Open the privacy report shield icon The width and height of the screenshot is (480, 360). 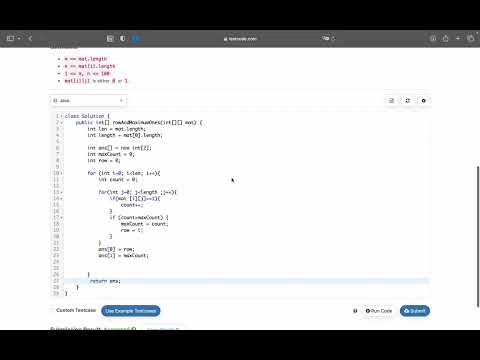(x=123, y=38)
